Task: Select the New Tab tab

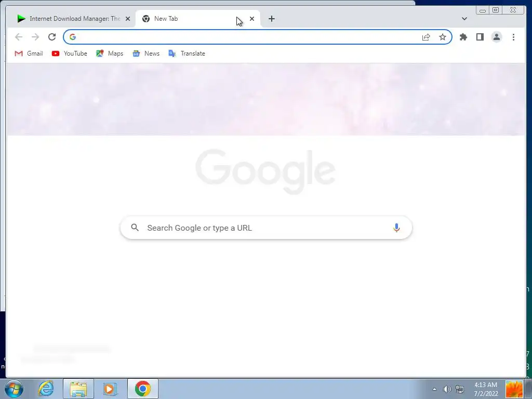Action: point(198,19)
